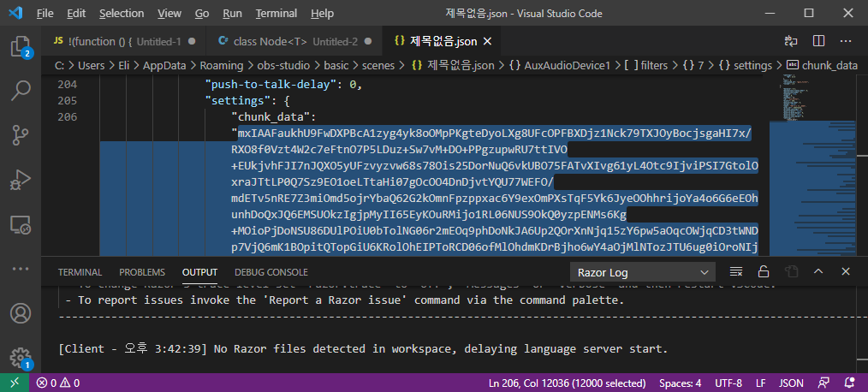
Task: Expand the chunk_data breadcrumb
Action: (821, 65)
